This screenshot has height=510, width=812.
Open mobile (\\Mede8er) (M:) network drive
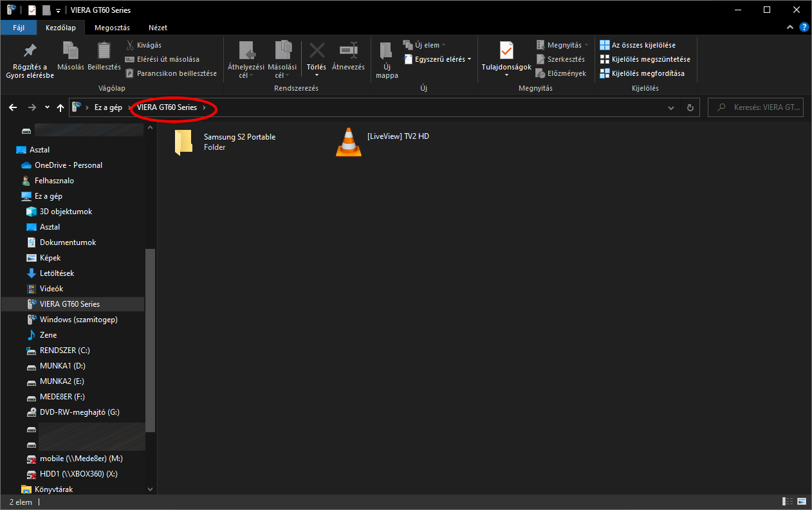[x=74, y=459]
